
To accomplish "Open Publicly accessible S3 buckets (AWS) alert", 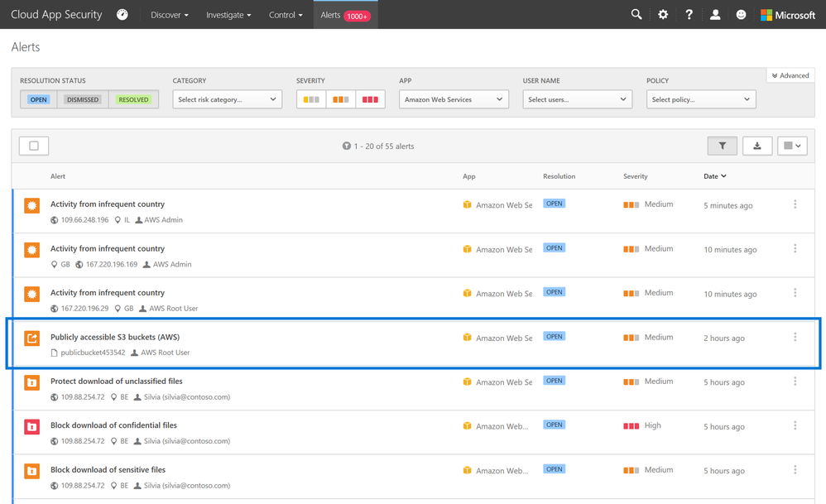I will (115, 337).
